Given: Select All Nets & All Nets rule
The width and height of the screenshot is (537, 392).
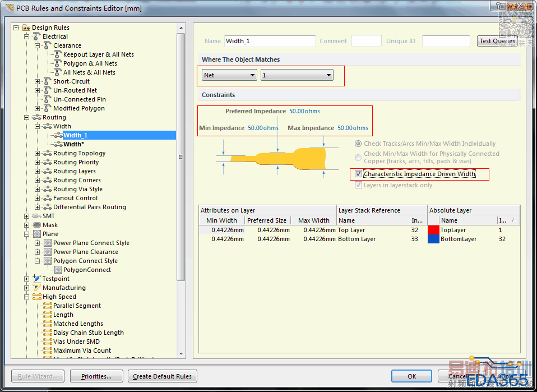Looking at the screenshot, I should (x=89, y=72).
